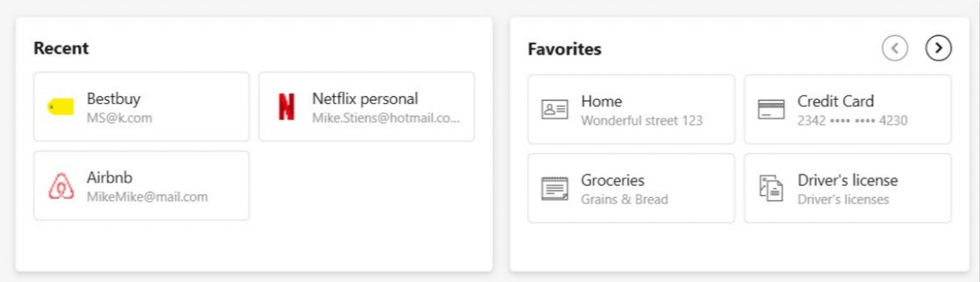The height and width of the screenshot is (282, 980).
Task: Click the Groceries note icon
Action: (554, 189)
